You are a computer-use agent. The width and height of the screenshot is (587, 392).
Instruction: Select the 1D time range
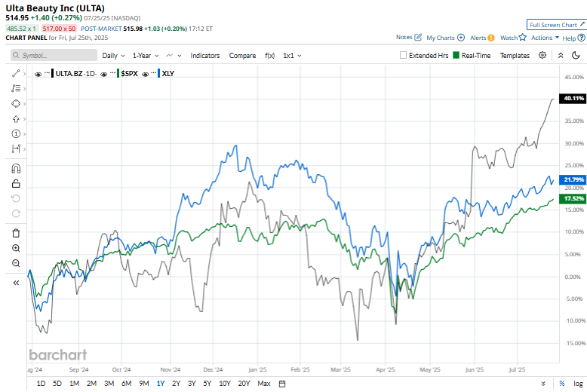(x=41, y=384)
